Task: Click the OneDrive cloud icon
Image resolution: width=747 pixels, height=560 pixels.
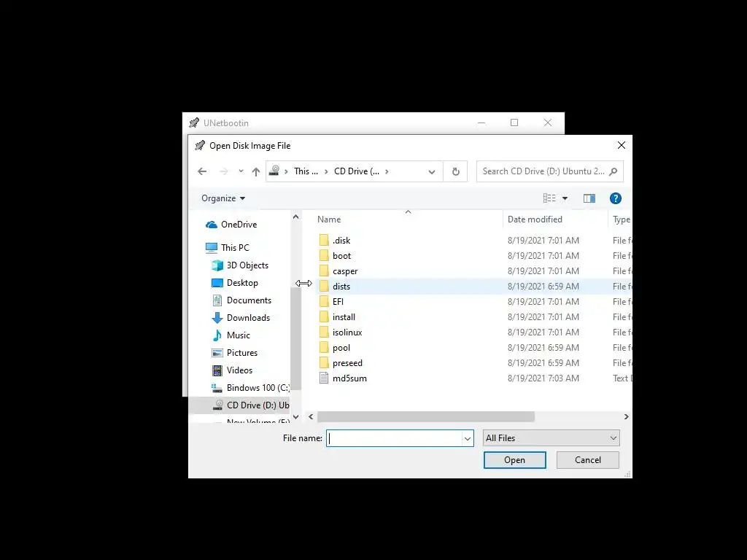Action: point(212,225)
